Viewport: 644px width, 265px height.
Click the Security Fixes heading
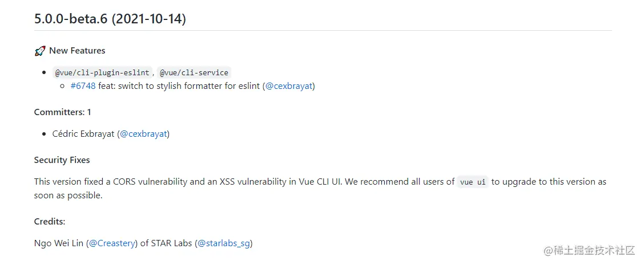click(x=62, y=160)
